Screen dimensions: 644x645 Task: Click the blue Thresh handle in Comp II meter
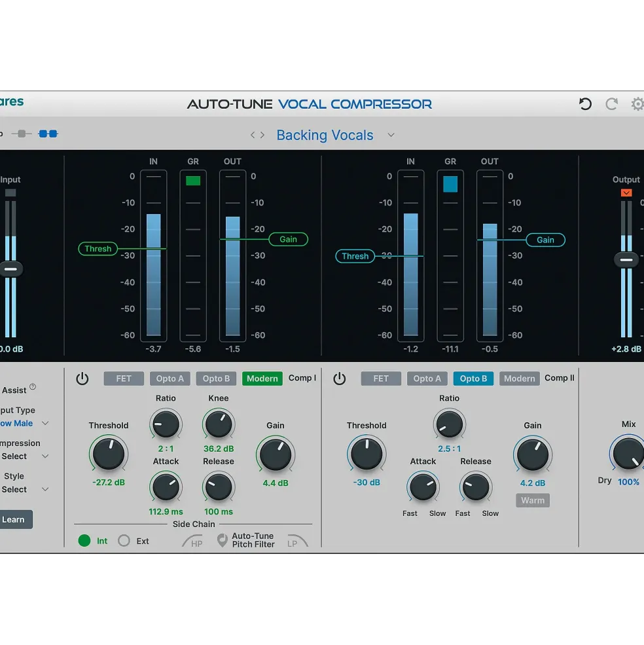coord(355,256)
